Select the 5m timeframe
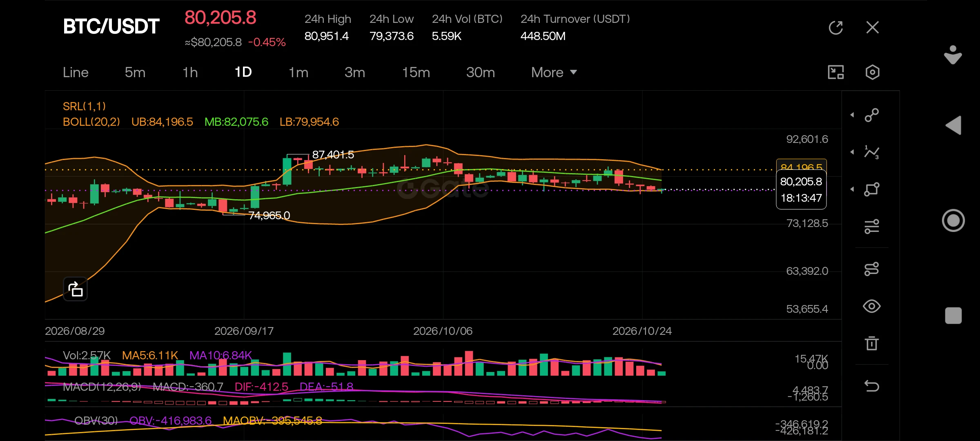980x441 pixels. 135,72
